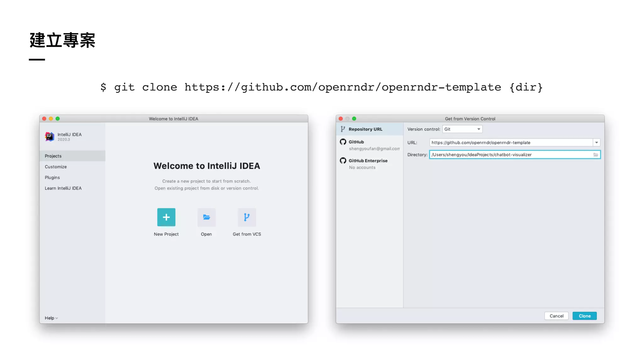Viewport: 644px width, 362px height.
Task: Select the Projects tab in sidebar
Action: (72, 156)
